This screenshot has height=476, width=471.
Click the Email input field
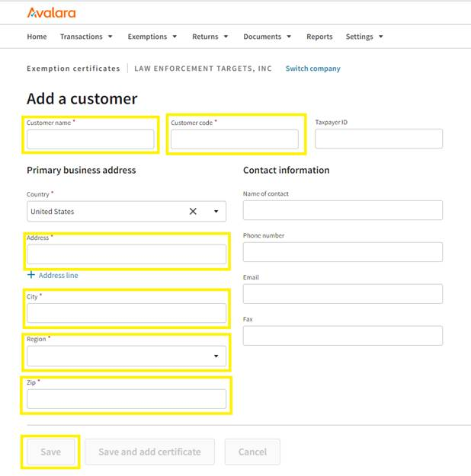[342, 294]
